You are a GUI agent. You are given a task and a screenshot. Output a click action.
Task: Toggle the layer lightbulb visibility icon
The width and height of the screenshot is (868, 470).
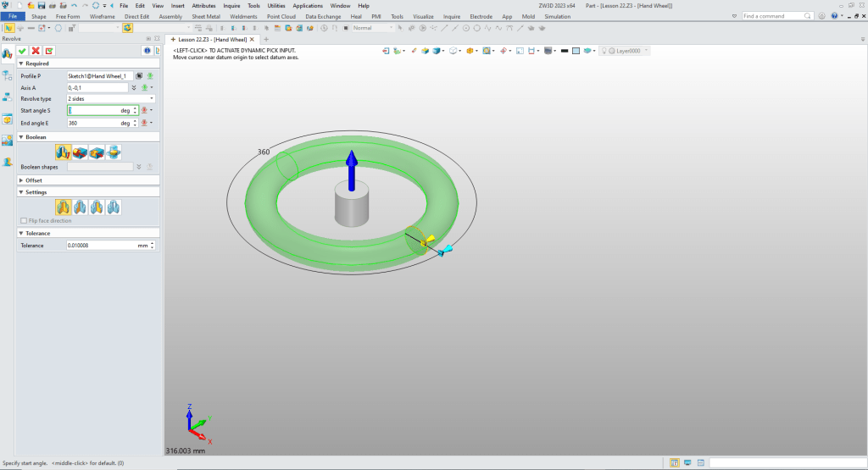(604, 51)
